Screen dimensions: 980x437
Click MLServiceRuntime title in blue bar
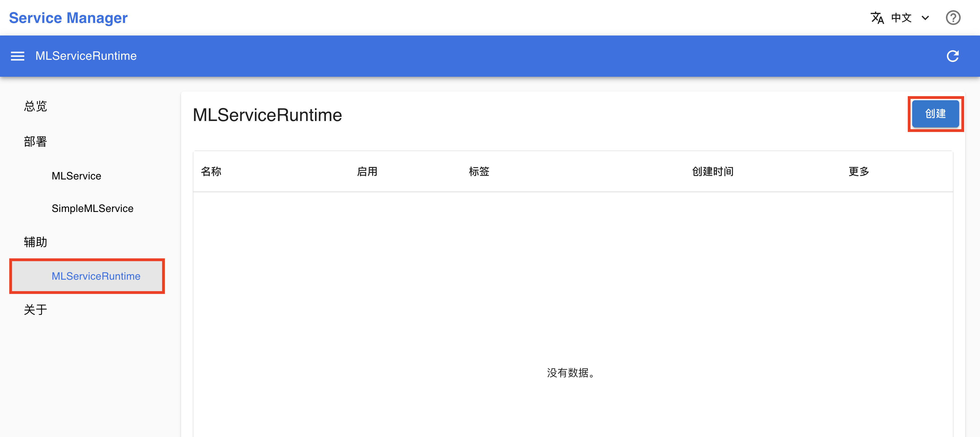[x=86, y=56]
